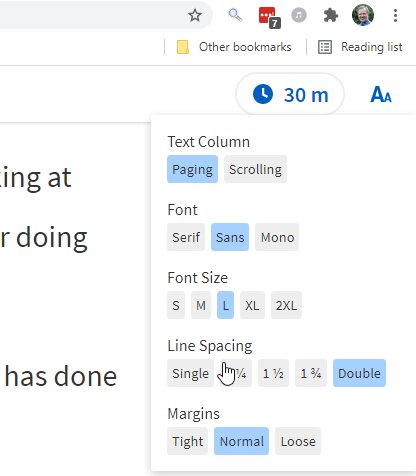The image size is (416, 476).
Task: Open the Chrome profile avatar
Action: (x=363, y=15)
